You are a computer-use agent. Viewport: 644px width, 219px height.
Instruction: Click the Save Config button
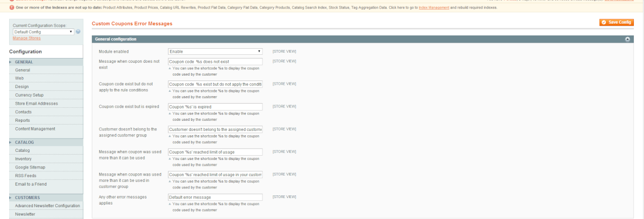pos(617,22)
